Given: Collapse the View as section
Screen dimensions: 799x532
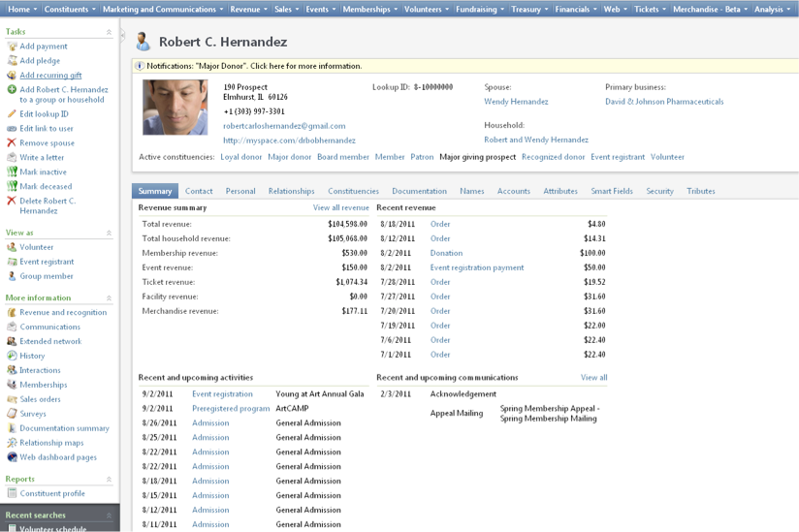Looking at the screenshot, I should pyautogui.click(x=109, y=233).
